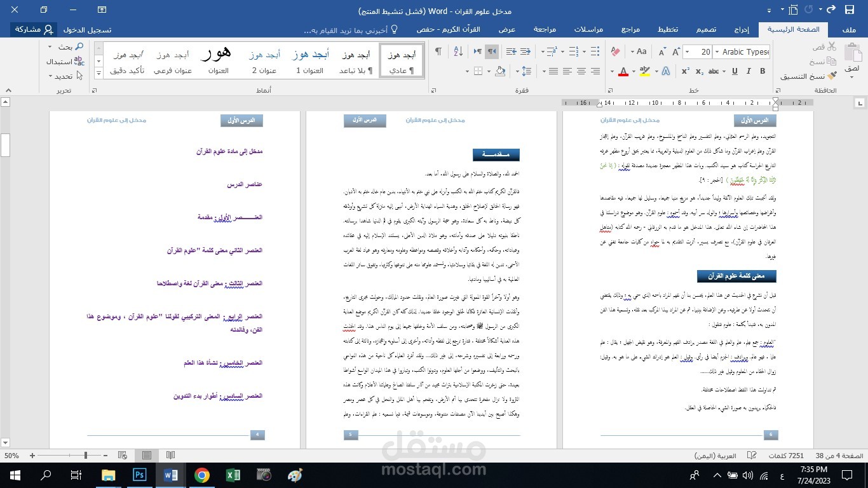
Task: Click the Bullets list icon
Action: tap(595, 52)
